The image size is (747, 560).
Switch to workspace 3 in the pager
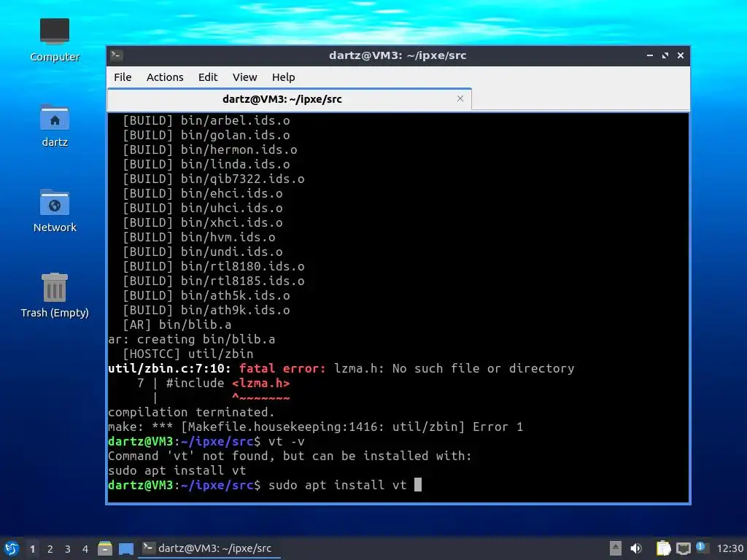tap(68, 549)
